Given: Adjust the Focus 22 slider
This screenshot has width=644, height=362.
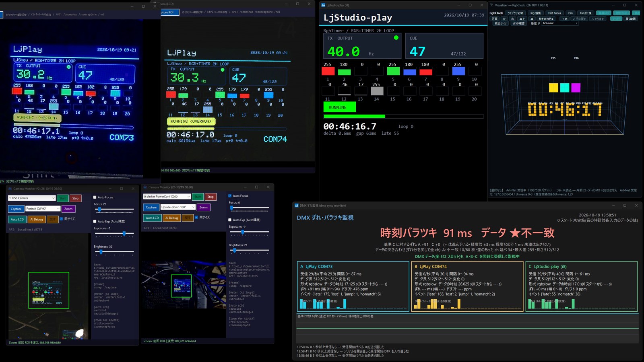Looking at the screenshot, I should pyautogui.click(x=114, y=210).
